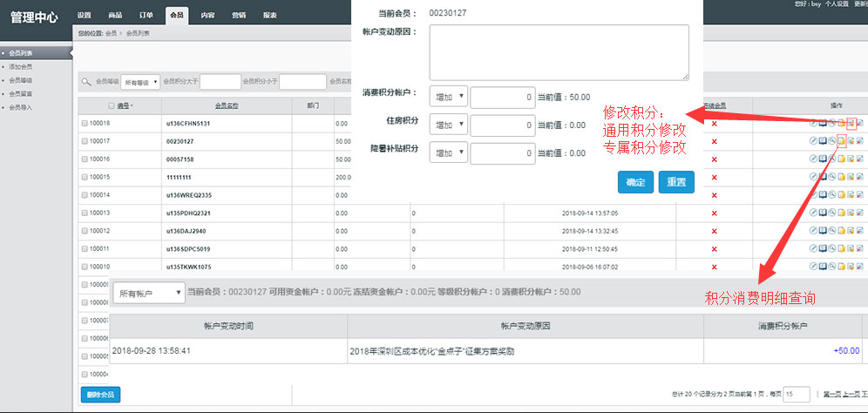Check the box for member 100018
The image size is (868, 413).
point(85,124)
